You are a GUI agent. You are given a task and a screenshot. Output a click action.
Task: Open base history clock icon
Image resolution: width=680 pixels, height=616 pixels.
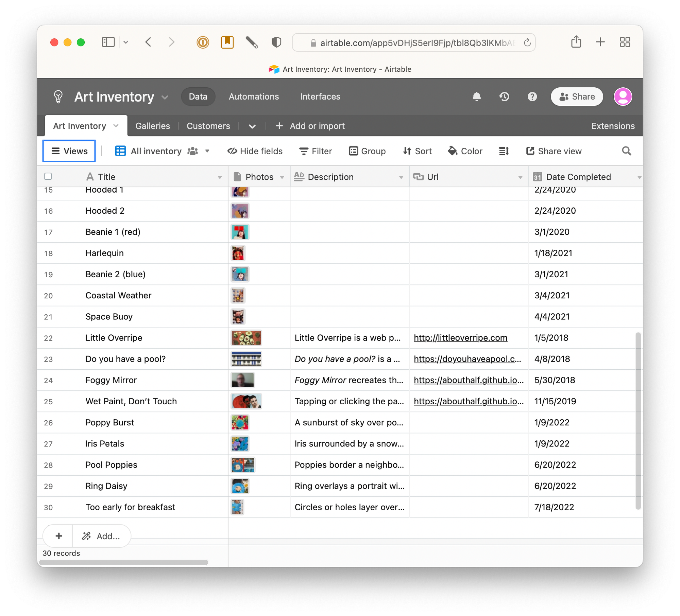tap(504, 97)
